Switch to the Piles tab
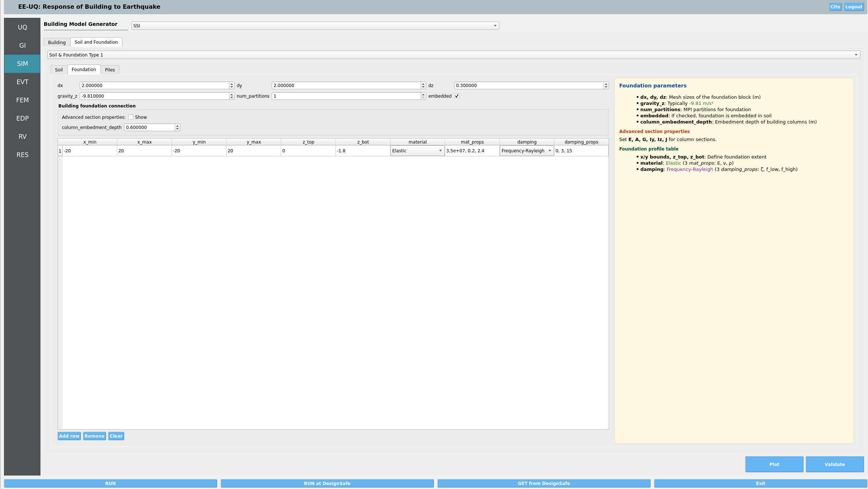 [110, 70]
